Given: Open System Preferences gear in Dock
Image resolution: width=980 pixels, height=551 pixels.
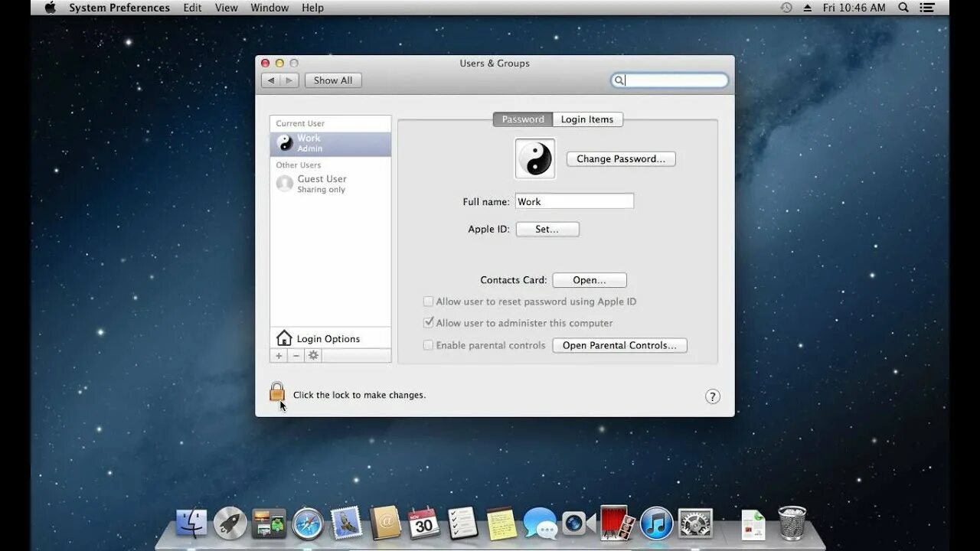Looking at the screenshot, I should tap(695, 523).
